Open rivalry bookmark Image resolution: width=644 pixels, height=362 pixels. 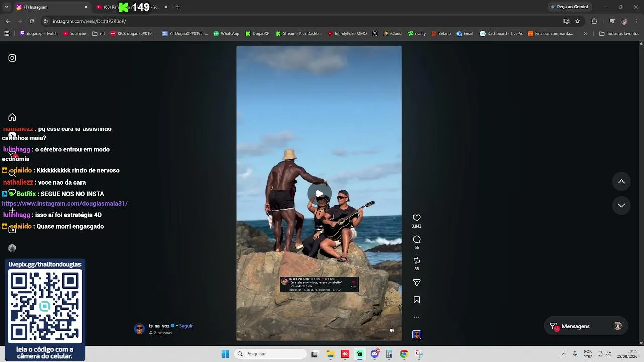click(x=417, y=34)
